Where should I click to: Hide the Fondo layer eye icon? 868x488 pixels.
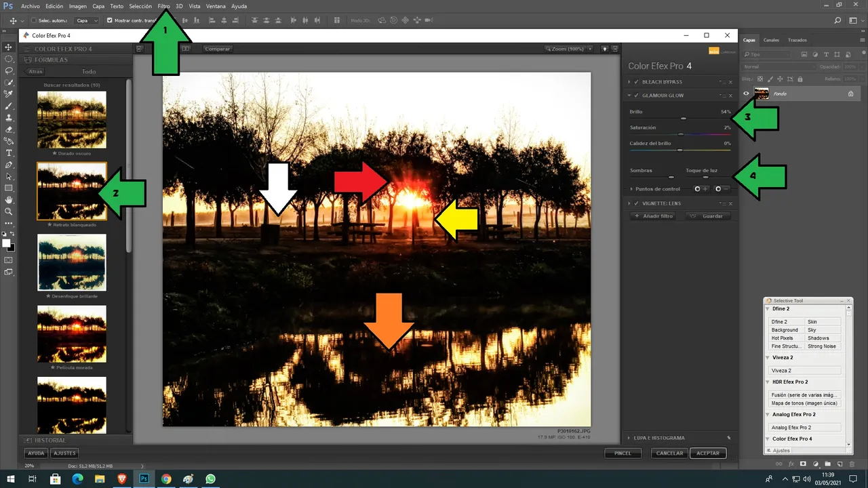coord(746,94)
